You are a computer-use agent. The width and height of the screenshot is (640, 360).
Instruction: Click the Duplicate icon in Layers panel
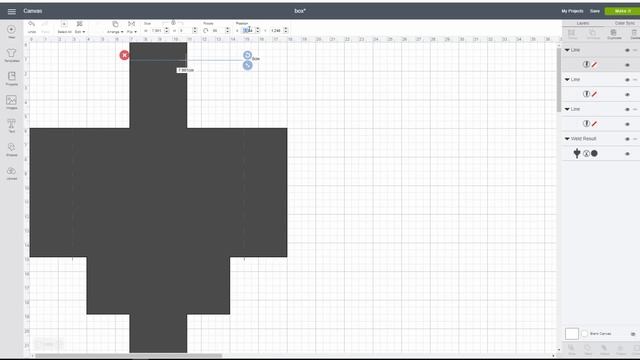coord(613,34)
